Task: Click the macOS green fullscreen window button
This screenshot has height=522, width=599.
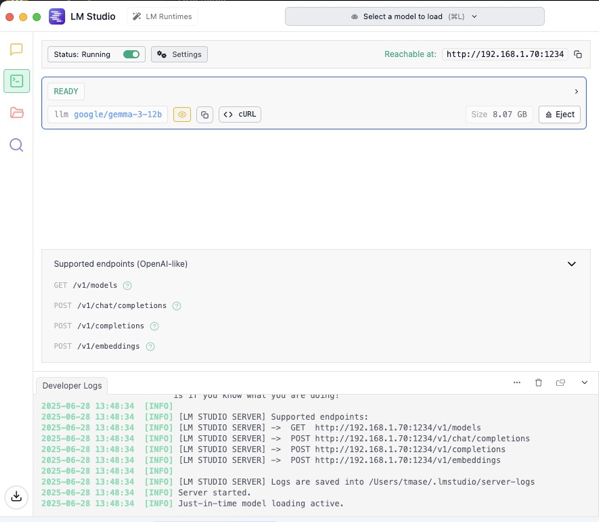Action: tap(37, 17)
